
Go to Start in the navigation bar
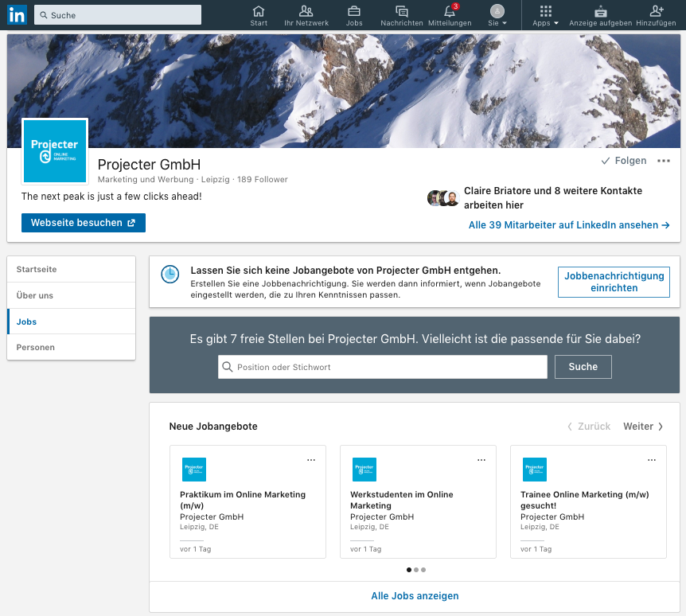tap(259, 16)
